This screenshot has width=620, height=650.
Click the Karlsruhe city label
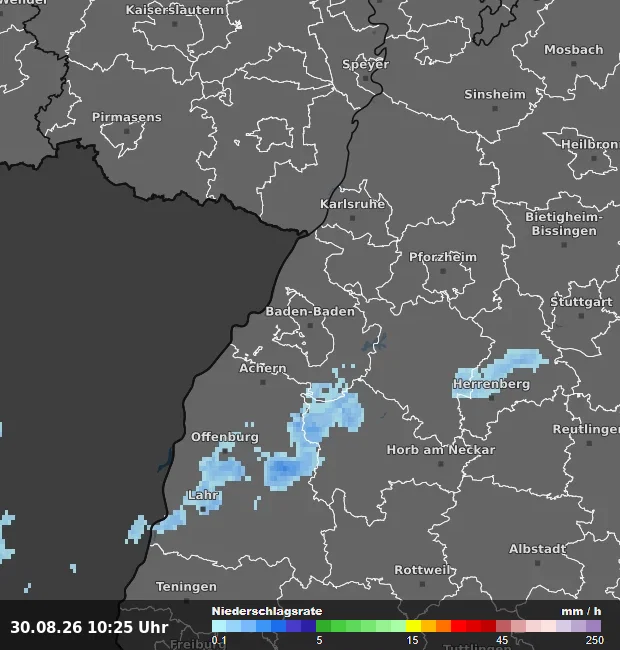(x=353, y=204)
